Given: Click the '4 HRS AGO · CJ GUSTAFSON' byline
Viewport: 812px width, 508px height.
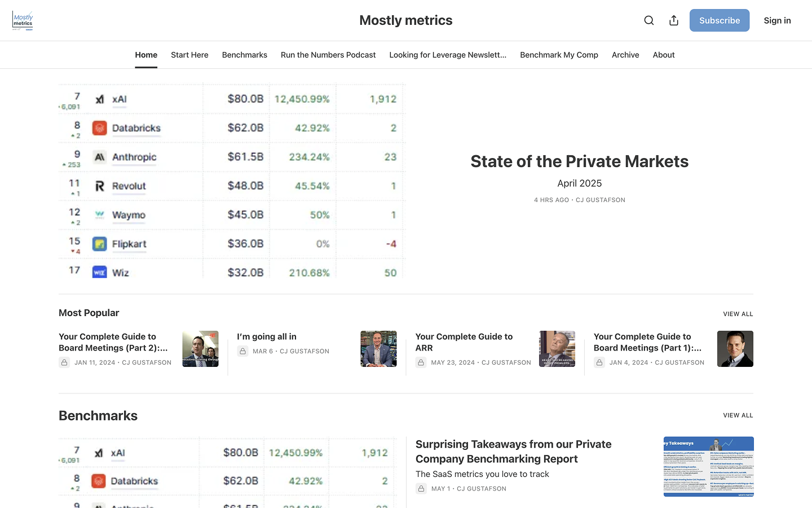Looking at the screenshot, I should (580, 200).
